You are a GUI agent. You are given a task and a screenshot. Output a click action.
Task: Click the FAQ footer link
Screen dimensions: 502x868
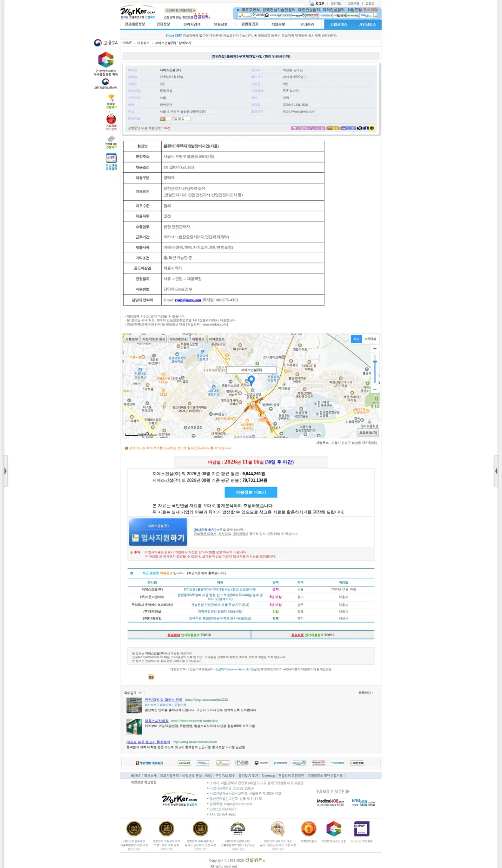point(208,776)
